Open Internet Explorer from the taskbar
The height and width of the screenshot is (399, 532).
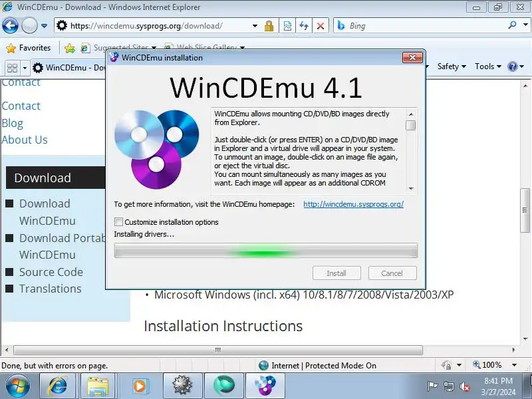point(58,386)
